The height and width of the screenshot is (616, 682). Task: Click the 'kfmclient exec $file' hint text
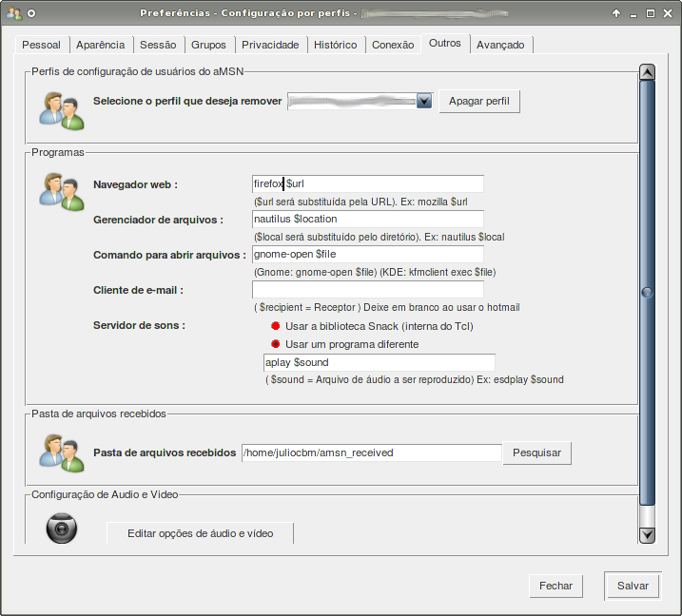tap(451, 272)
